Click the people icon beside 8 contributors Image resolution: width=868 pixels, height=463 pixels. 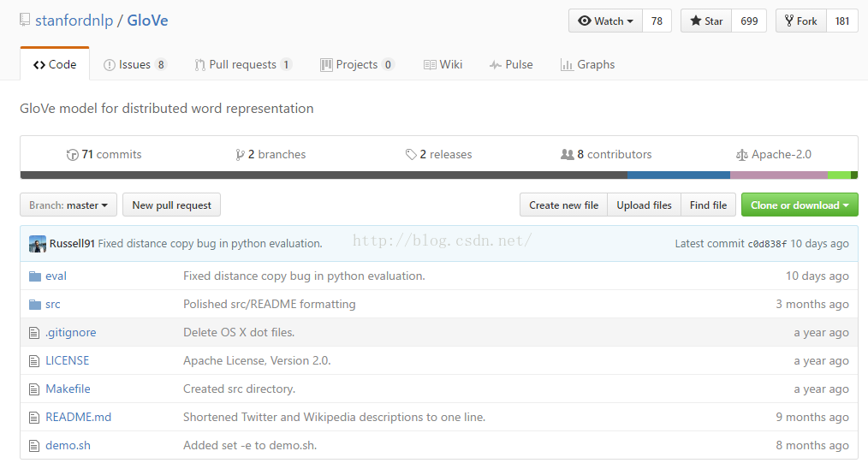[567, 154]
